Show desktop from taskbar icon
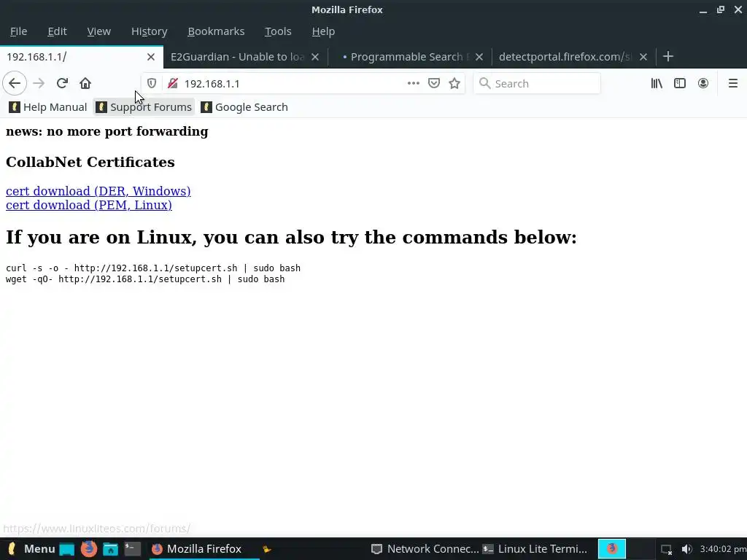 pyautogui.click(x=66, y=549)
